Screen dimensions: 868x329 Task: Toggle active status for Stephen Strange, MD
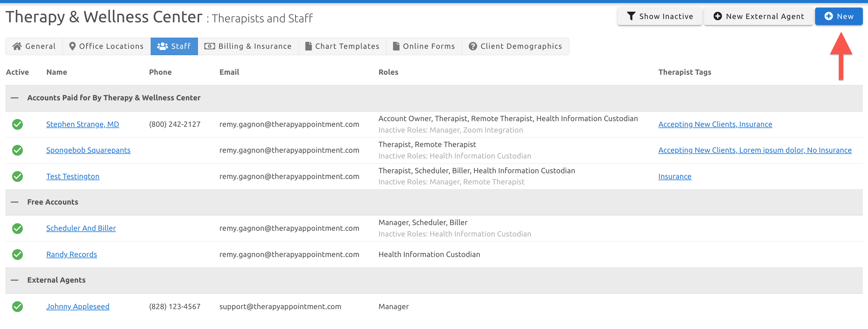click(17, 124)
